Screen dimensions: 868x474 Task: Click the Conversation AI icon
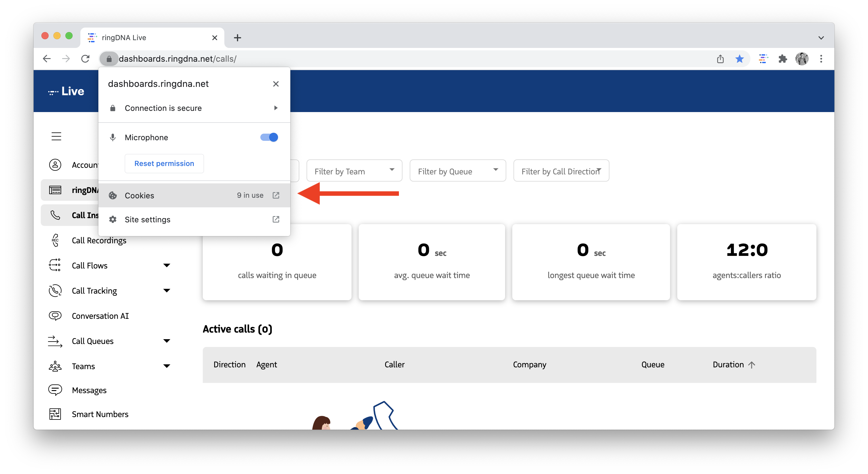55,316
